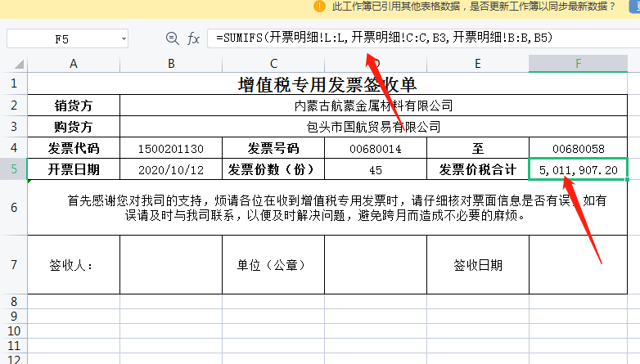Click the fx insert function icon
The image size is (640, 364).
pos(193,38)
